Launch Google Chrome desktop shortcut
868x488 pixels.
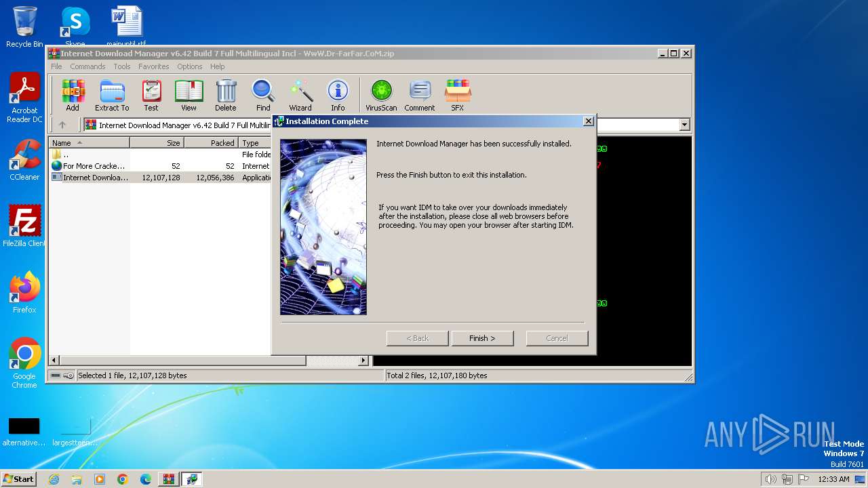(24, 363)
